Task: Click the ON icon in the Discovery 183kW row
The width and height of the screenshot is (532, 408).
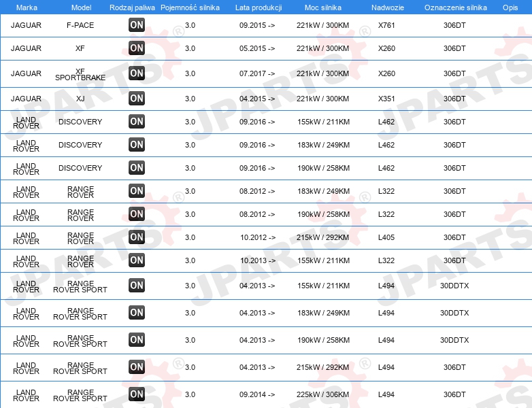Action: [x=137, y=144]
